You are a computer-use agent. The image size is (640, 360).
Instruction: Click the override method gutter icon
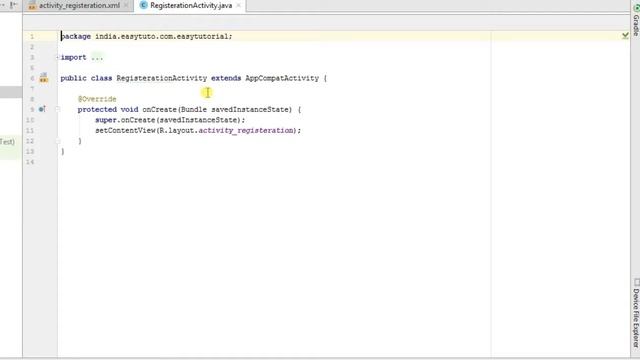pos(42,109)
